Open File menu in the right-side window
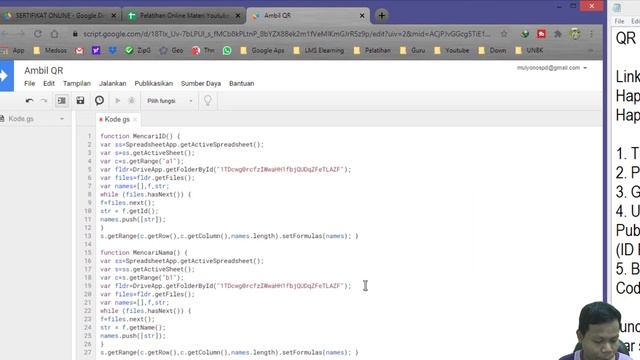640x360 pixels. tap(619, 21)
